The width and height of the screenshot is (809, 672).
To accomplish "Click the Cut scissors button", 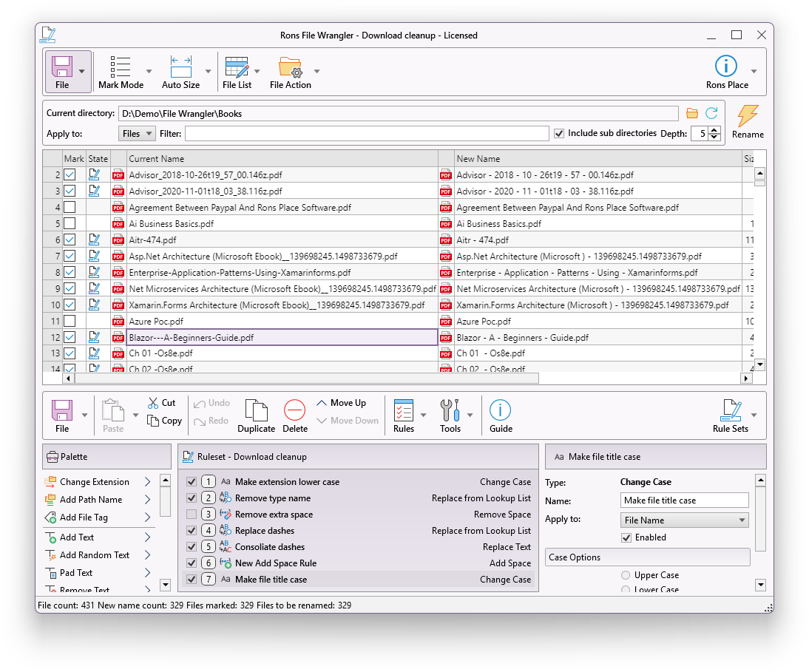I will [x=161, y=403].
